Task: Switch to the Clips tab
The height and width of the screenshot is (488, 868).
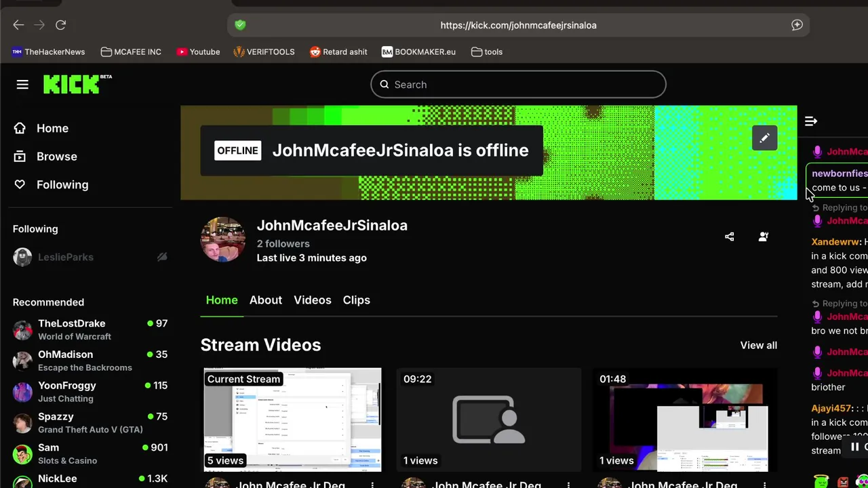Action: [x=356, y=300]
